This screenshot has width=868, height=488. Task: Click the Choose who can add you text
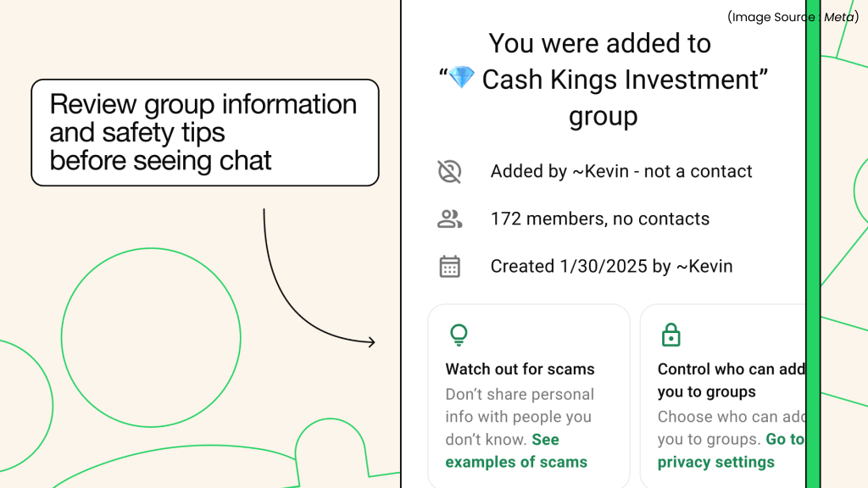click(731, 428)
